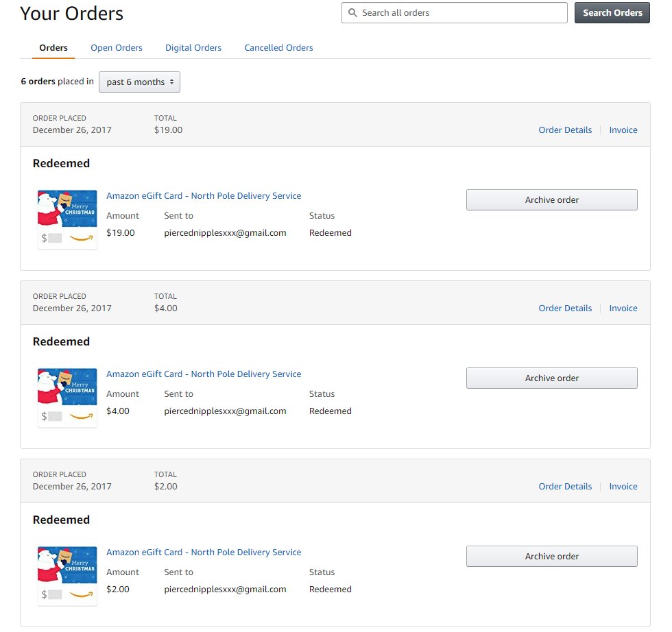
Task: Archive the $4.00 gift card order
Action: pos(551,378)
